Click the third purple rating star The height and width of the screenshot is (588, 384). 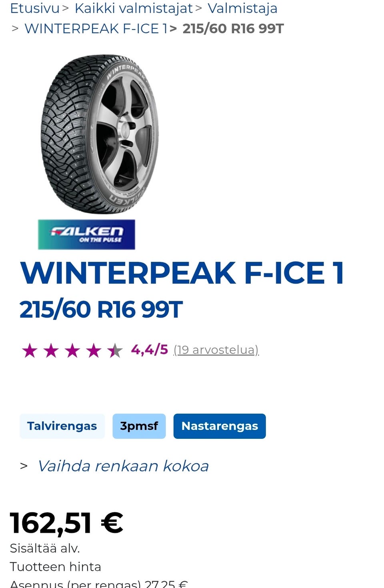[72, 351]
